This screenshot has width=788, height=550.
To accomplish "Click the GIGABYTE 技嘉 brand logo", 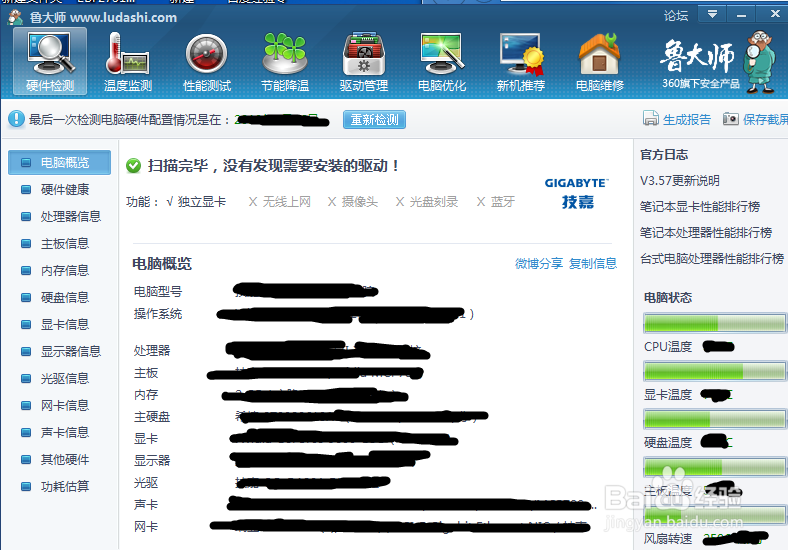I will point(577,193).
